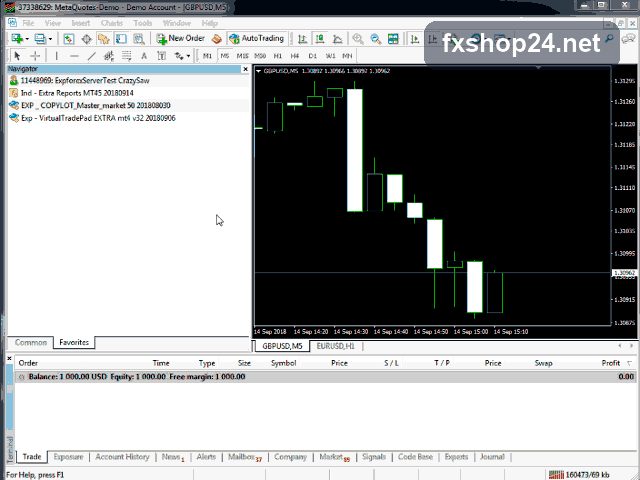The height and width of the screenshot is (480, 640).
Task: Select the M1 timeframe
Action: pyautogui.click(x=207, y=56)
